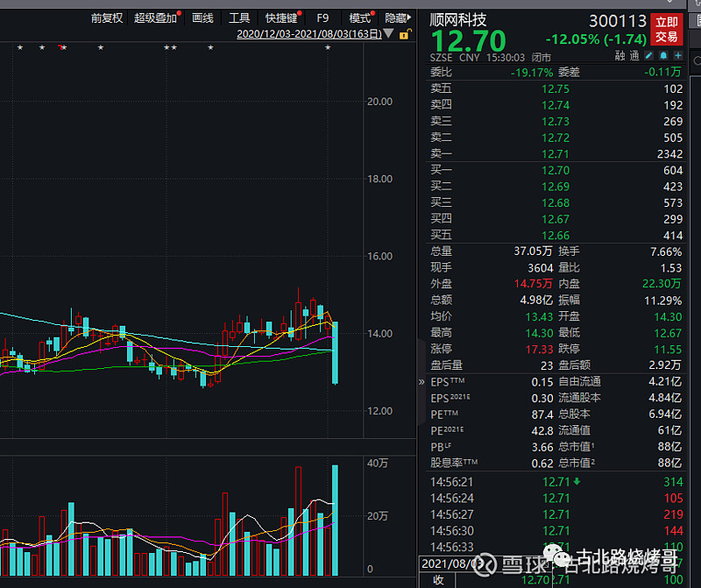This screenshot has width=701, height=588.
Task: Click the tallest cyan volume bar
Action: pos(335,521)
